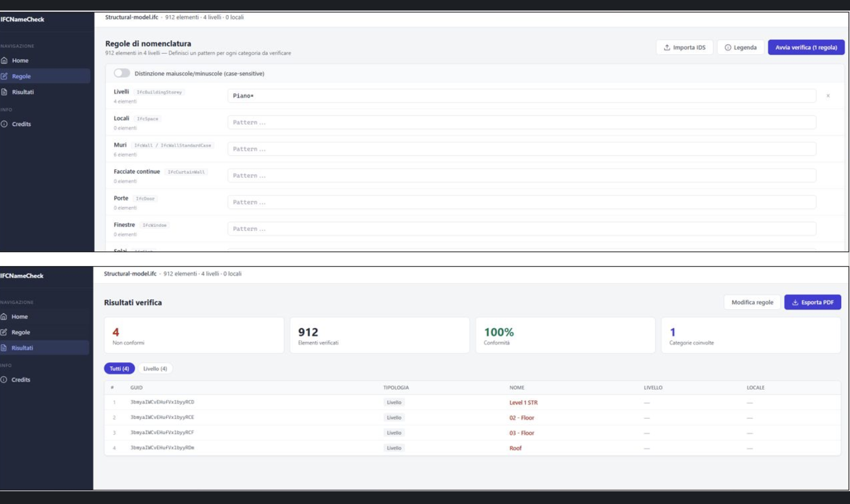Click Credits info icon in top sidebar
The image size is (850, 504).
point(5,124)
